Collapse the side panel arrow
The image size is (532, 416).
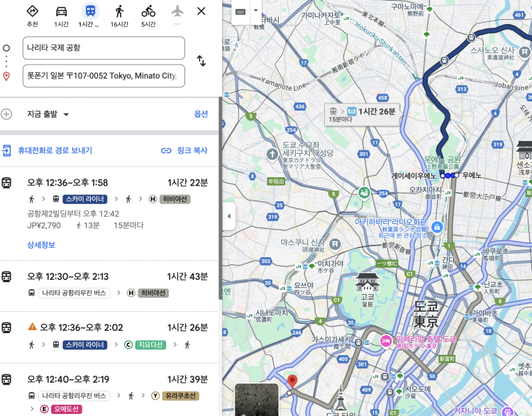coord(228,216)
